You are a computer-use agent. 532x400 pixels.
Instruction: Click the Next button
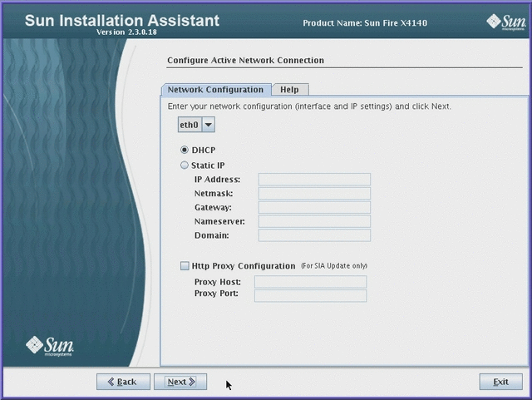tap(180, 382)
